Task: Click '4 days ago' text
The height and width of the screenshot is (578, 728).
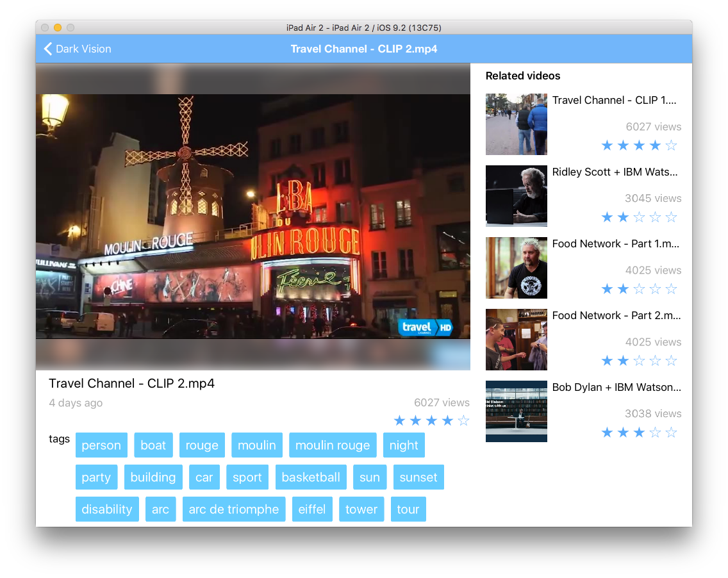Action: click(x=76, y=403)
